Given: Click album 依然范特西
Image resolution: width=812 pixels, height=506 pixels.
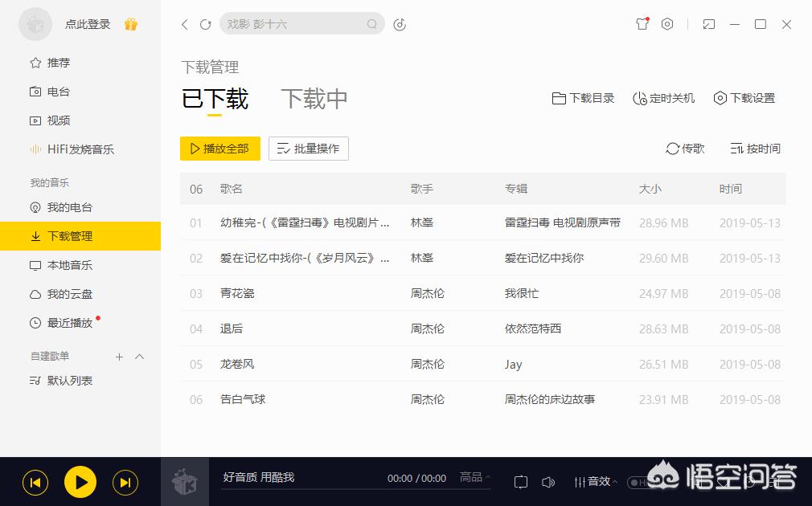Looking at the screenshot, I should click(x=533, y=328).
